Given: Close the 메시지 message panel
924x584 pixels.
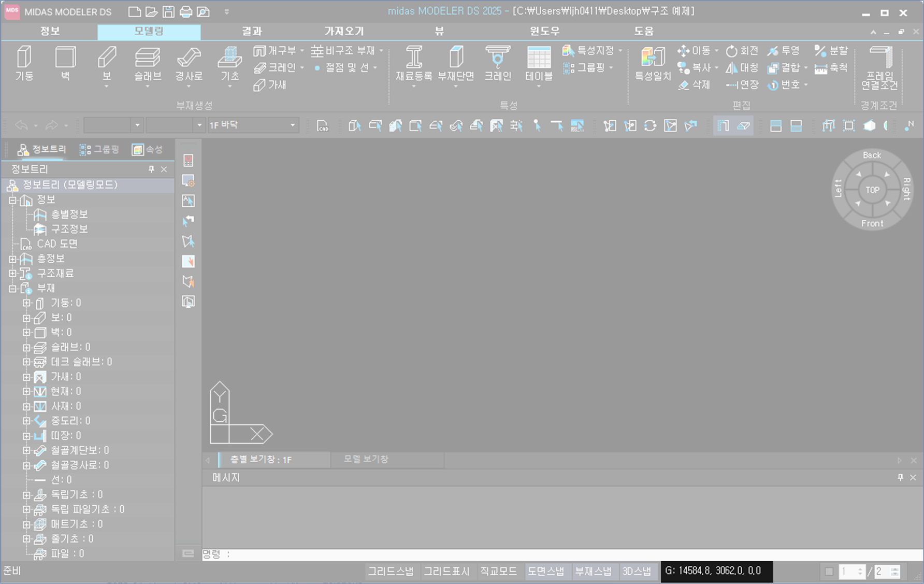Looking at the screenshot, I should (913, 477).
